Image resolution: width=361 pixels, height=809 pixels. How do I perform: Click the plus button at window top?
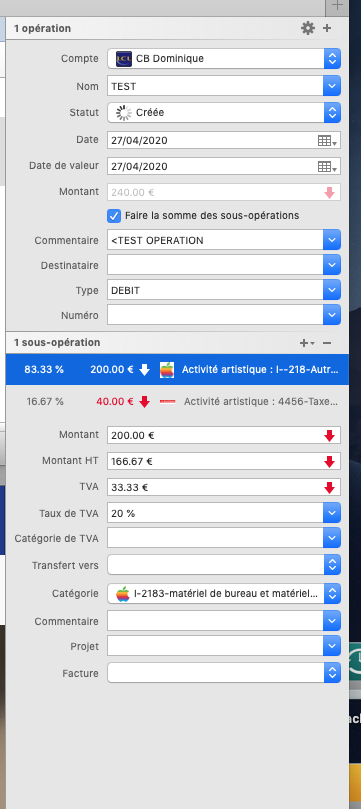[337, 6]
